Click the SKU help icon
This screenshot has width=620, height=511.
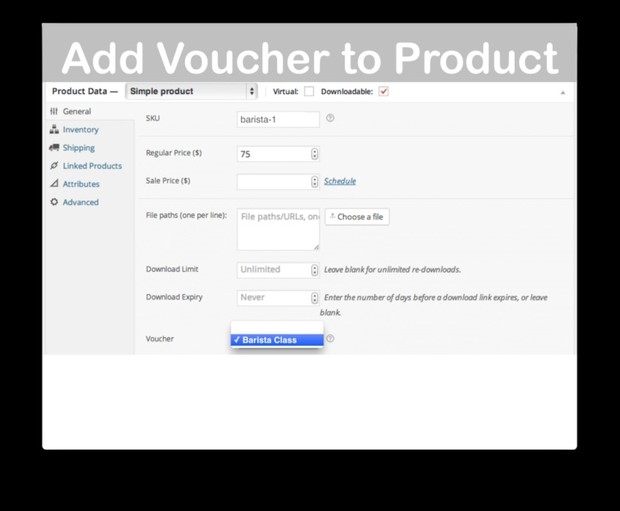330,118
